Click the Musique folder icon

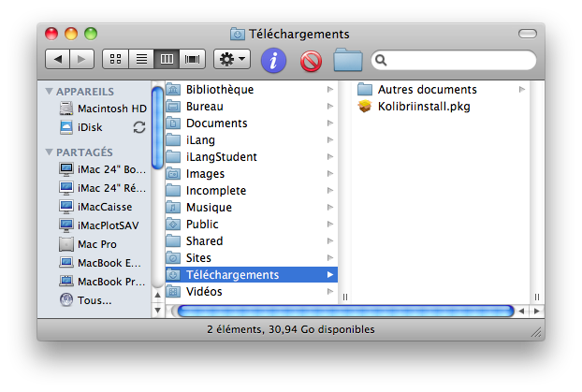tap(173, 207)
